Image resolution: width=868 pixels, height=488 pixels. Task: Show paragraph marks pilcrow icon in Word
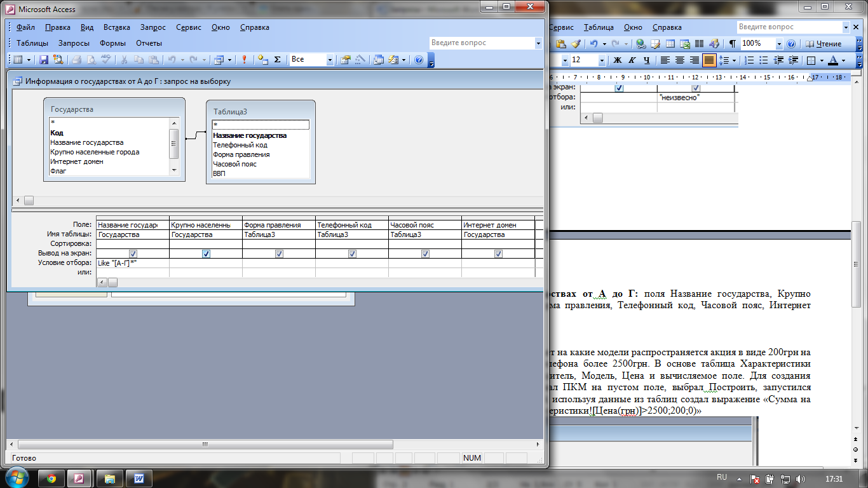point(732,44)
